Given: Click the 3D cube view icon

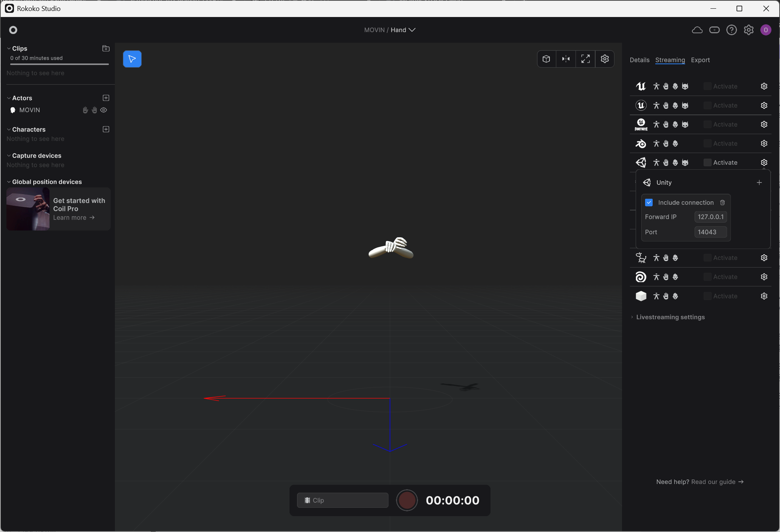Looking at the screenshot, I should coord(546,59).
